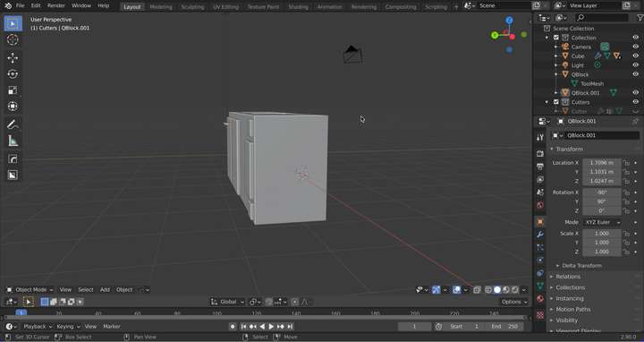Hide QBlock.001 in the outliner
This screenshot has height=342, width=644.
point(635,92)
